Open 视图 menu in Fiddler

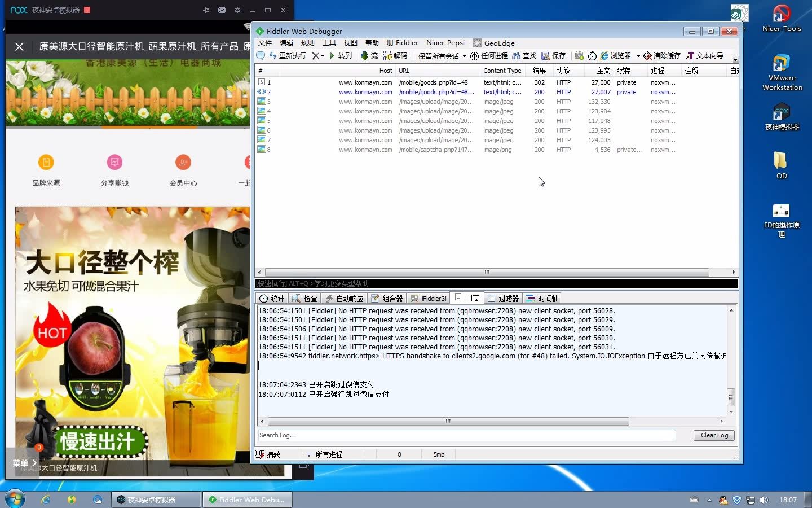(x=351, y=43)
